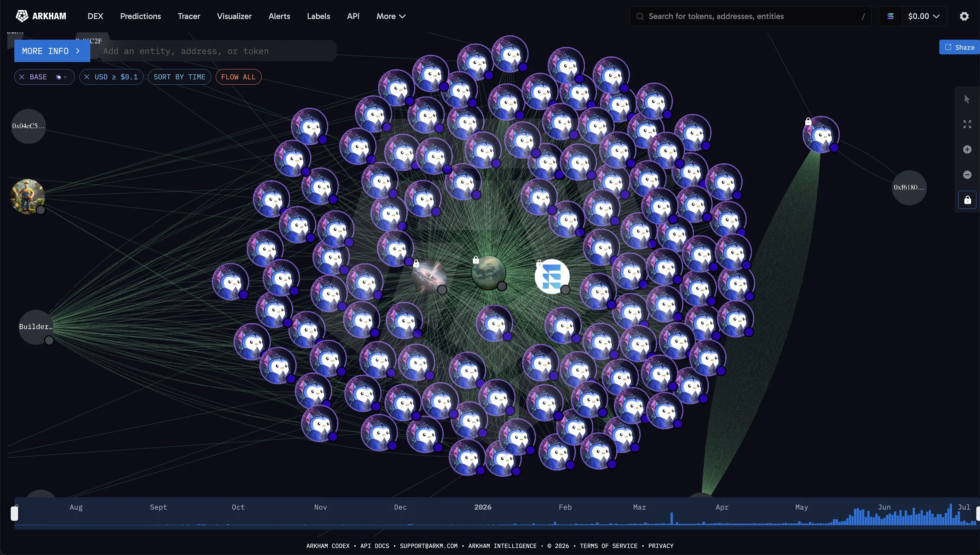Edit the USD ≥ $0.1 filter value
This screenshot has height=555, width=980.
(x=116, y=77)
